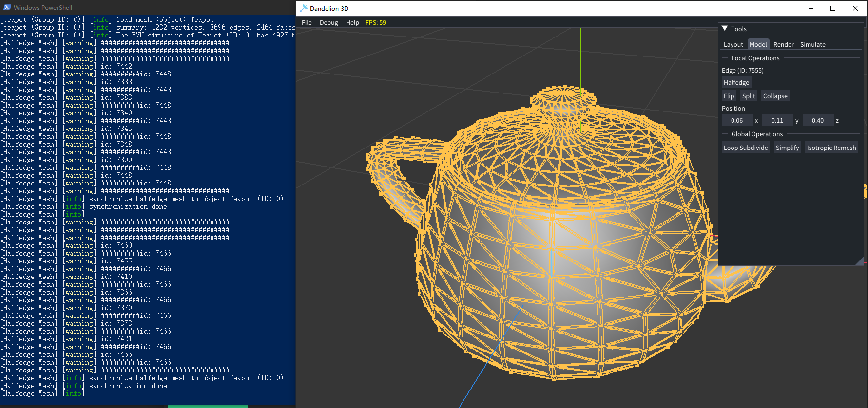The image size is (868, 408).
Task: Flip the selected edge
Action: click(x=729, y=96)
